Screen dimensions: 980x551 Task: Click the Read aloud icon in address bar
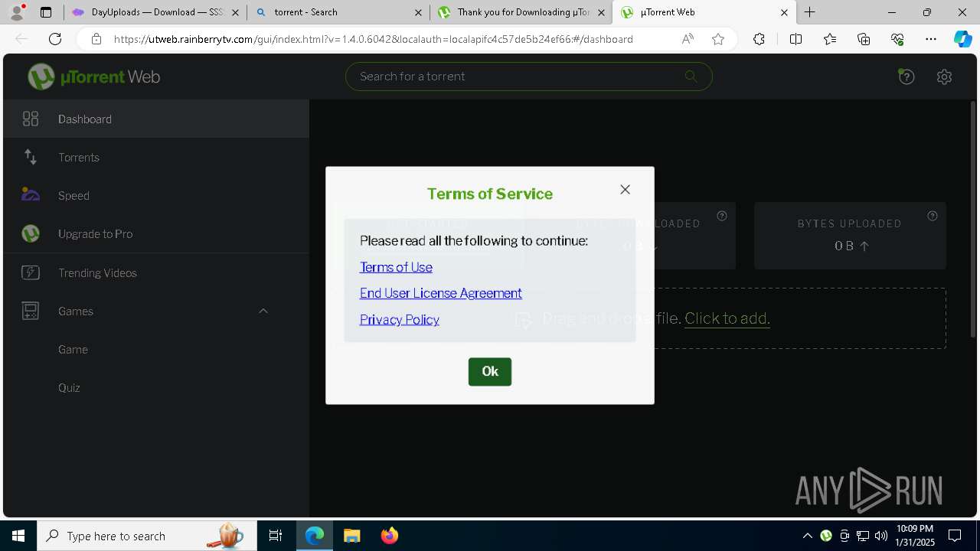[x=688, y=39]
